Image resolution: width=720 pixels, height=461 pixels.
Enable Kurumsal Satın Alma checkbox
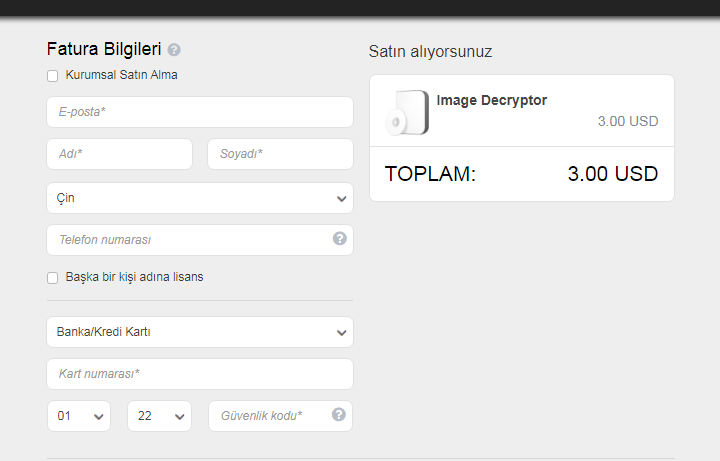[x=52, y=76]
